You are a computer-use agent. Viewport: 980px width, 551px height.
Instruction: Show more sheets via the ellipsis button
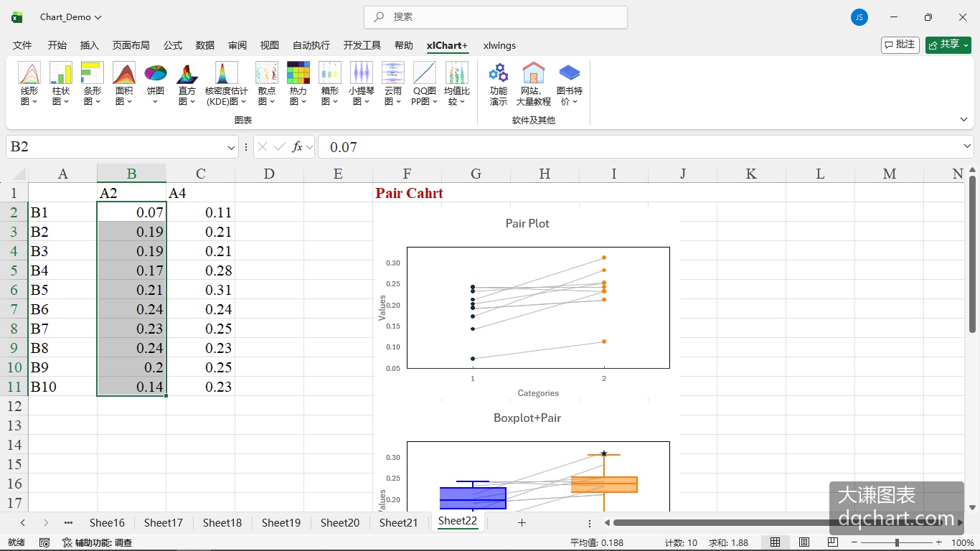click(x=68, y=523)
